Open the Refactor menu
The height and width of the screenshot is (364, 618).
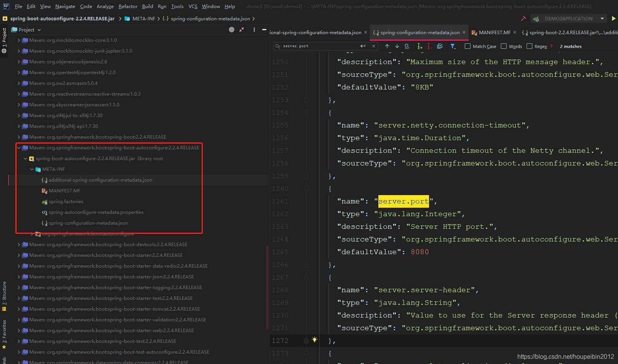pyautogui.click(x=128, y=7)
